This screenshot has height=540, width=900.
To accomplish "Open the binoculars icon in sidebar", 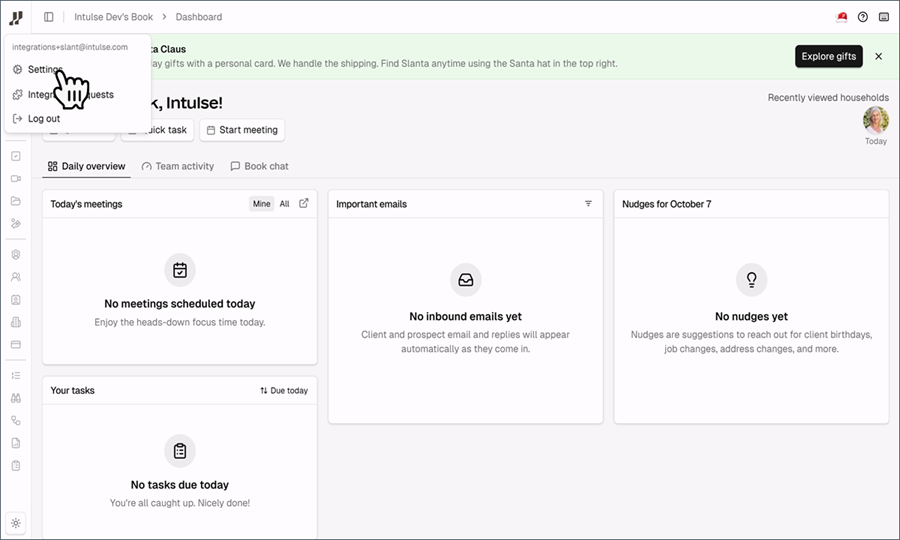I will [16, 398].
